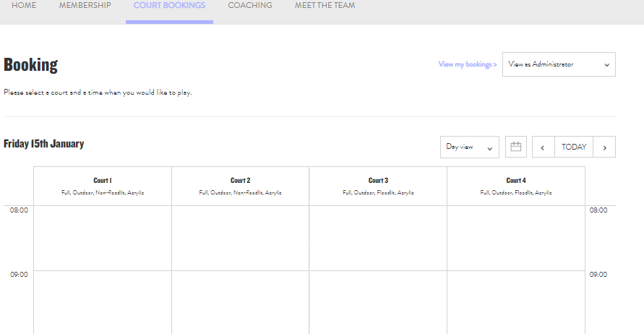Image resolution: width=644 pixels, height=334 pixels.
Task: Book Court 4 at 09:00 slot
Action: pos(515,301)
